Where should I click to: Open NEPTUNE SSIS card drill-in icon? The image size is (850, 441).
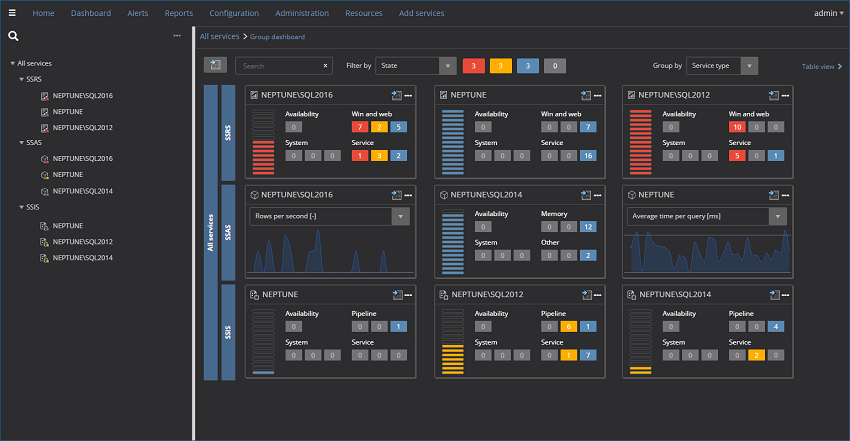click(x=397, y=295)
